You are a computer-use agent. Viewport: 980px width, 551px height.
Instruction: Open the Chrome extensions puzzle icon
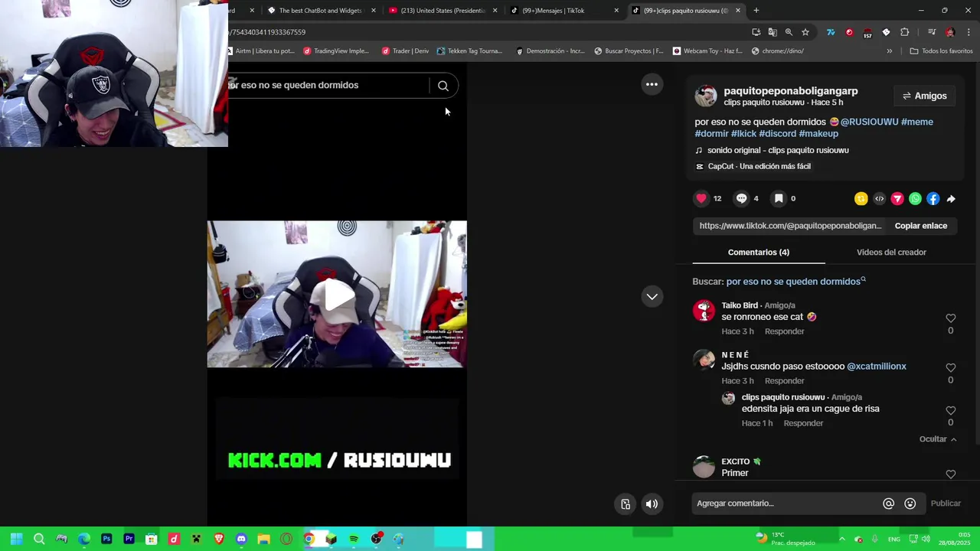pos(904,32)
